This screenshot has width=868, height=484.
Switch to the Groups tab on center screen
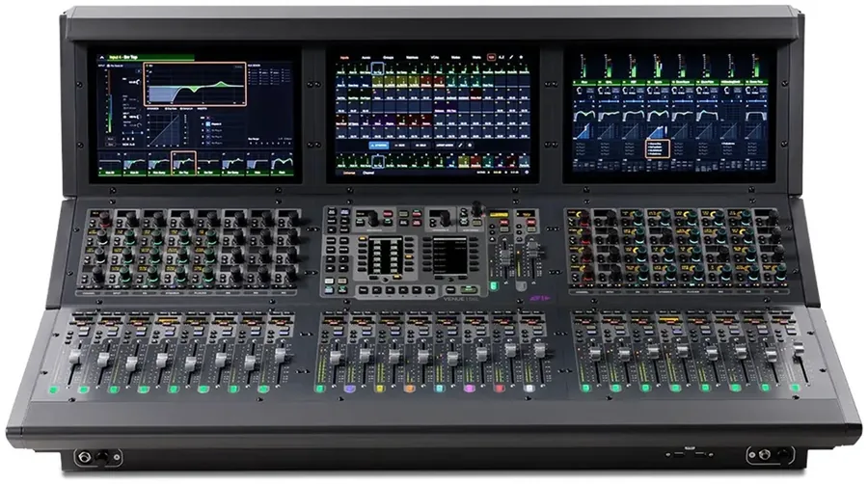389,58
